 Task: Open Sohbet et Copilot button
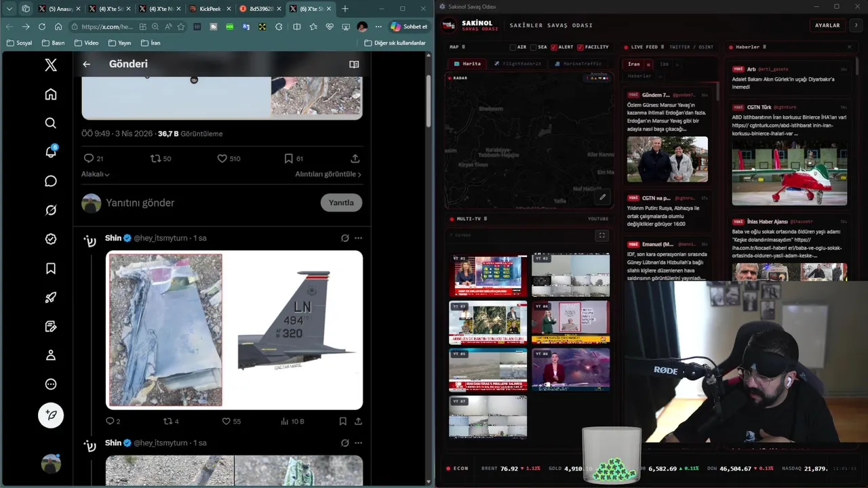[x=409, y=26]
